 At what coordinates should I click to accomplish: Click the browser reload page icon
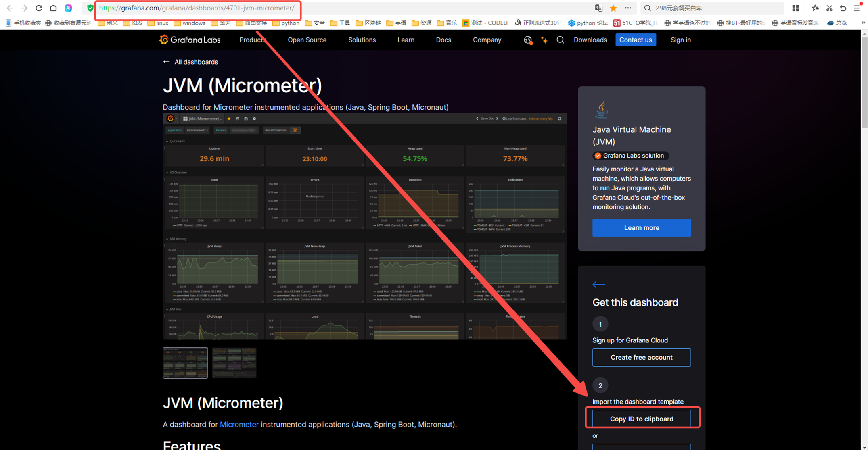[39, 8]
